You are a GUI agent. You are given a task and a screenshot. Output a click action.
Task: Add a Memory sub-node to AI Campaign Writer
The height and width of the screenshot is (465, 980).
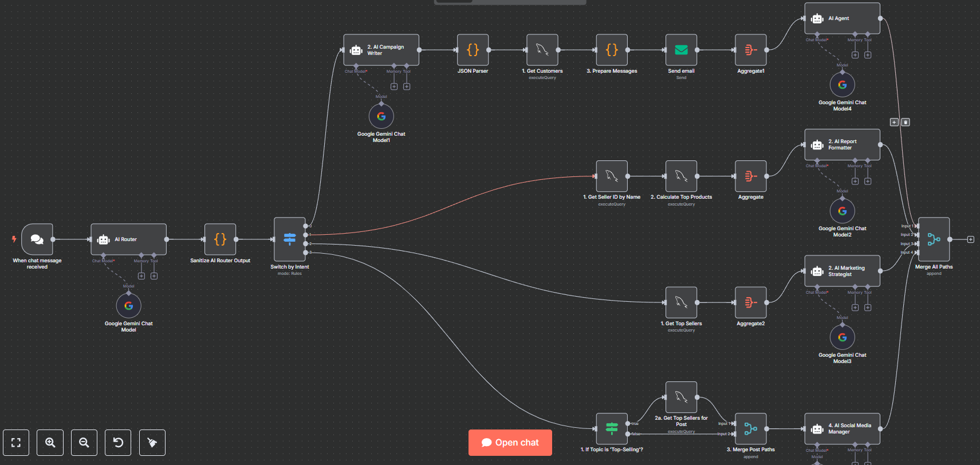pos(394,86)
